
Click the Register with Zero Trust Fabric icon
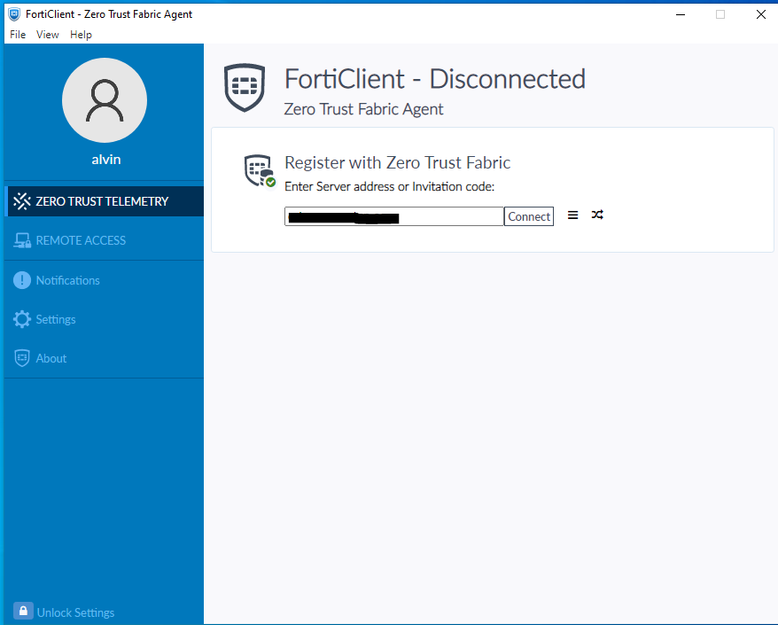click(259, 171)
